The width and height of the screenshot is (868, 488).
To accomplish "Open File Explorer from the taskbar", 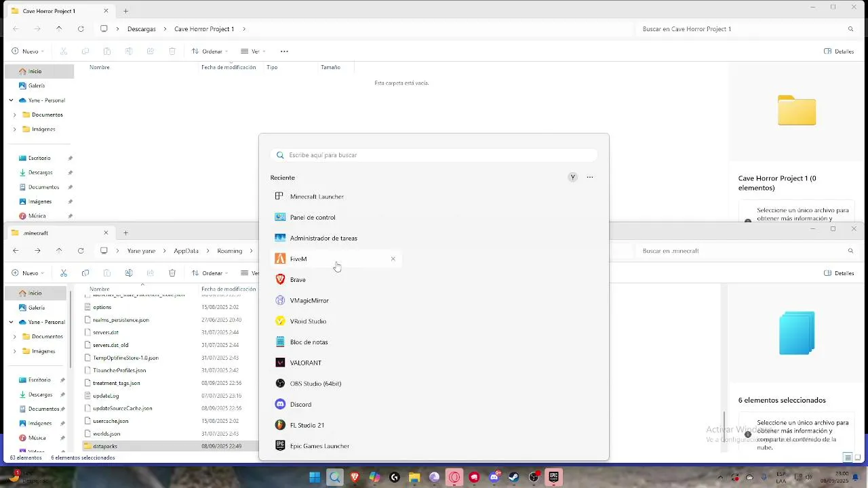I will [x=414, y=477].
